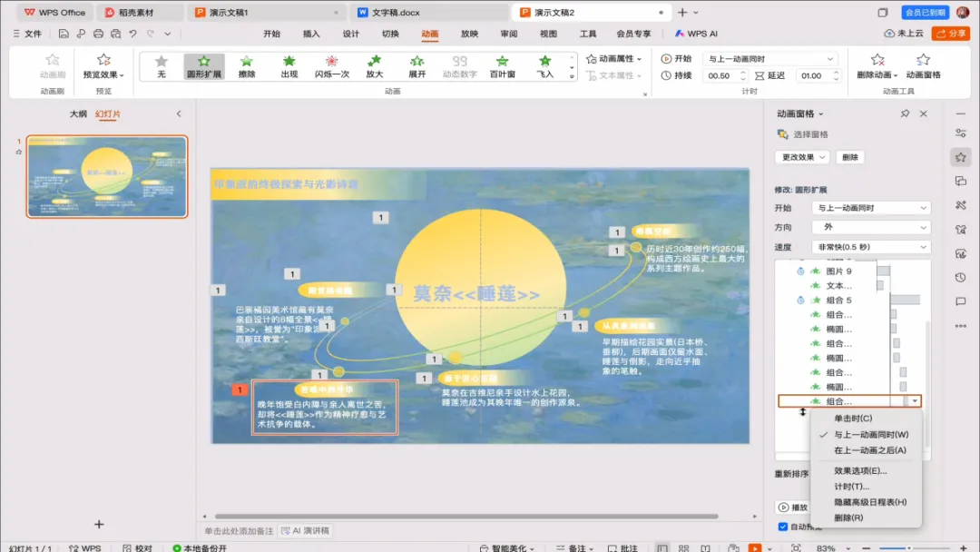Click the undo icon

coord(133,34)
